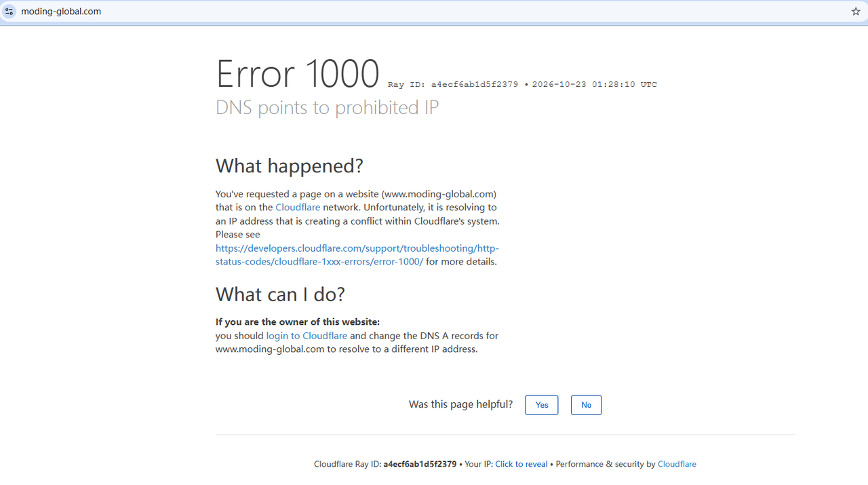This screenshot has width=868, height=485.
Task: Click the top Ray ID and timestamp text
Action: pyautogui.click(x=522, y=85)
